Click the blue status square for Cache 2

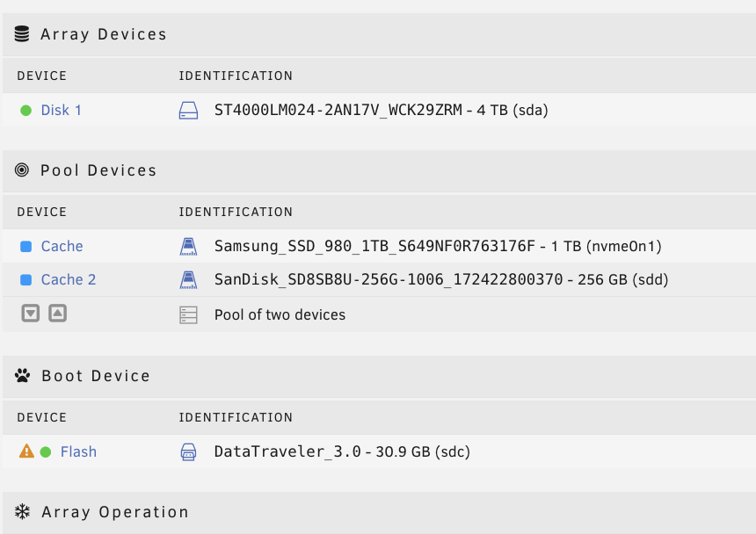tap(26, 280)
